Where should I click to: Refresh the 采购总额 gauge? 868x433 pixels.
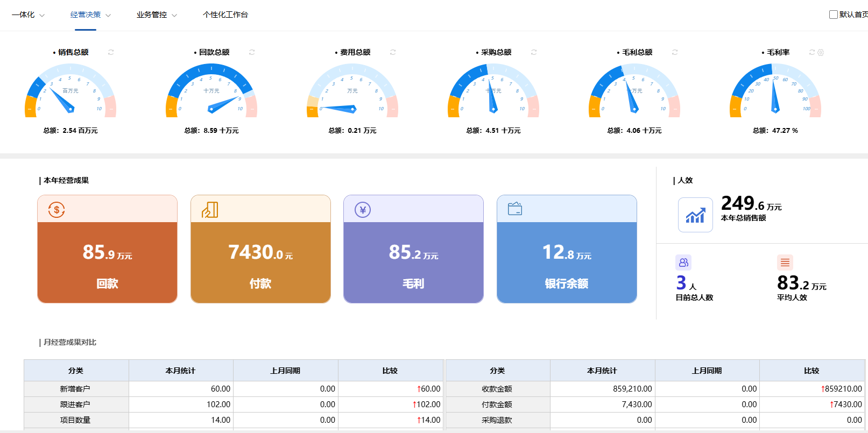(x=534, y=52)
